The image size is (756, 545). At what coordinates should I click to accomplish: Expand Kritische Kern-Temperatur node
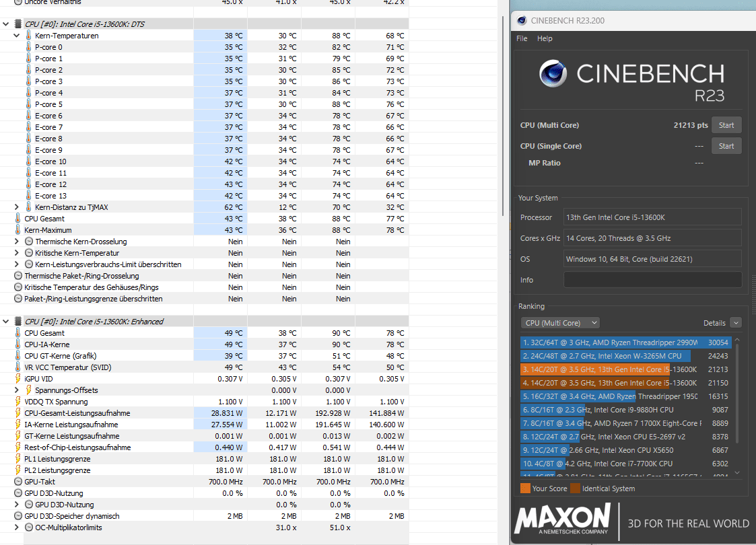[16, 253]
